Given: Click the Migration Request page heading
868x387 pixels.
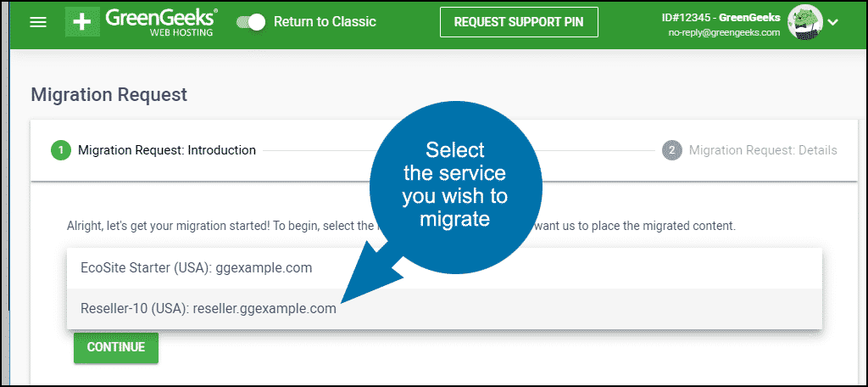Looking at the screenshot, I should (x=108, y=95).
